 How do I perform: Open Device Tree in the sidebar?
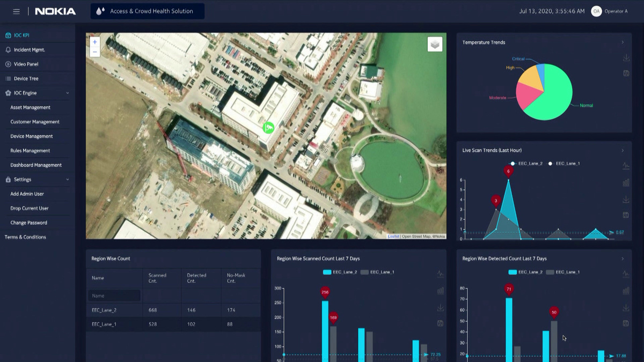pos(26,79)
